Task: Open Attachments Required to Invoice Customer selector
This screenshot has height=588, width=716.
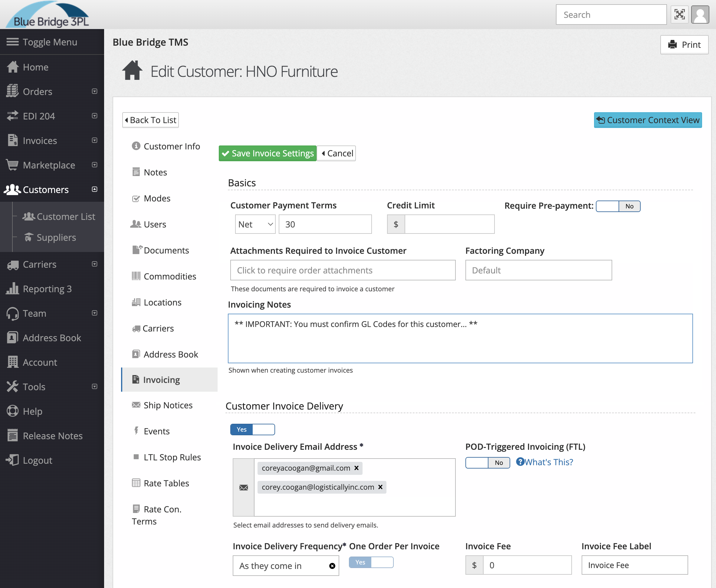Action: [x=343, y=270]
